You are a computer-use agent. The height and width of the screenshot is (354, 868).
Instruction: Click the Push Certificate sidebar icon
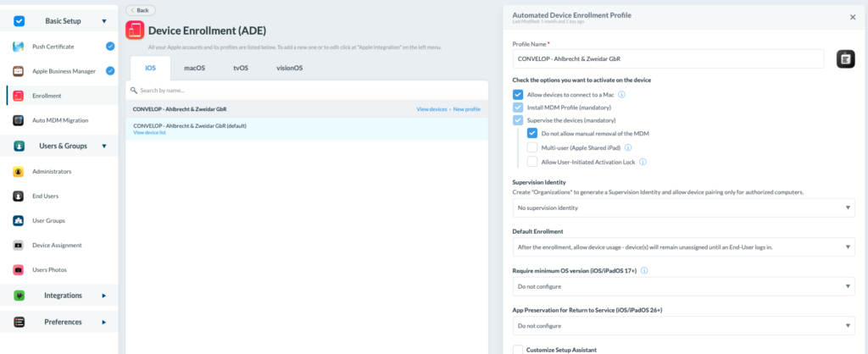click(18, 47)
